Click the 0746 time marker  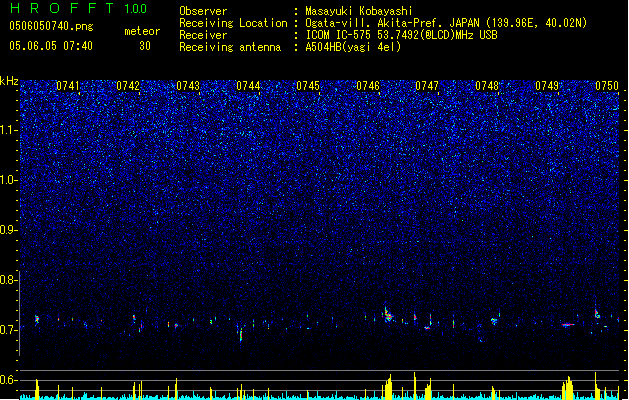pyautogui.click(x=368, y=86)
